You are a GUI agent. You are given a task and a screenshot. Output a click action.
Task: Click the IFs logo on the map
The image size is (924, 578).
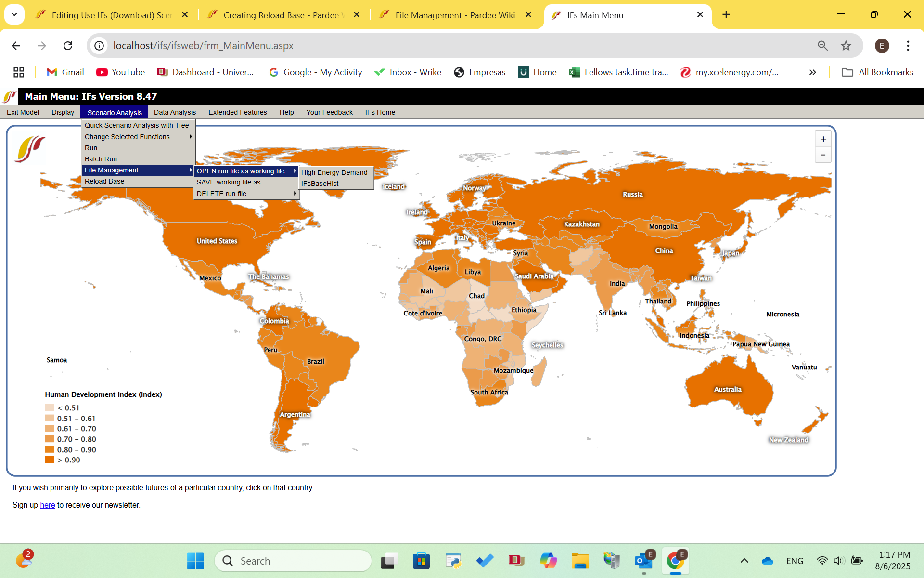coord(30,149)
